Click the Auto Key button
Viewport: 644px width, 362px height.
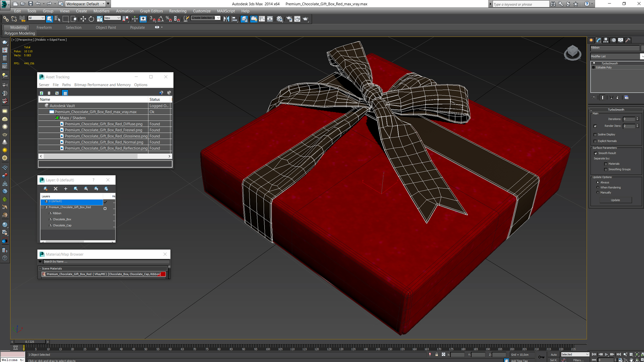click(x=553, y=354)
